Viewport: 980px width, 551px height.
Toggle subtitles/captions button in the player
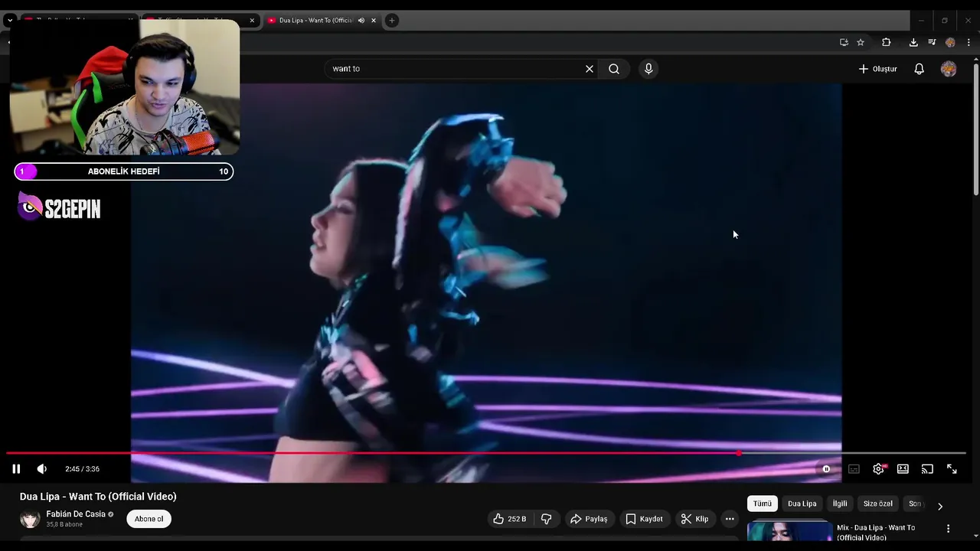[854, 469]
